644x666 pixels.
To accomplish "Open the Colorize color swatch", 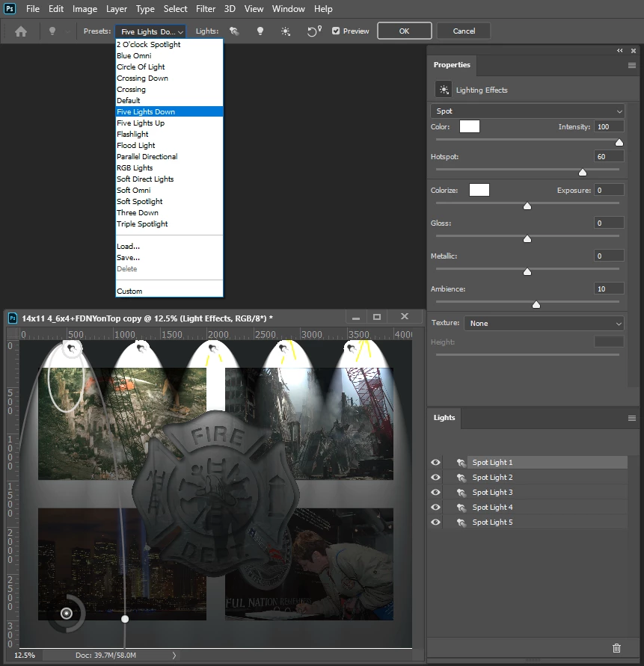I will (479, 190).
